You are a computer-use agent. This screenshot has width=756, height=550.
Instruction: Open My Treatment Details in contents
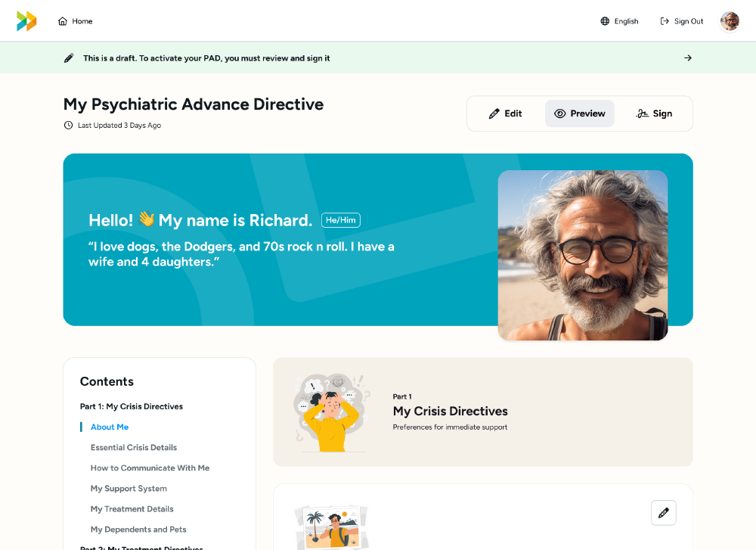132,509
